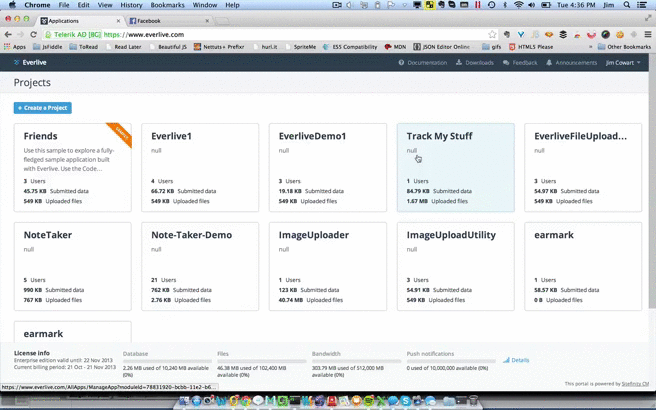The width and height of the screenshot is (656, 410).
Task: Open the Track My Stuff project
Action: (456, 167)
